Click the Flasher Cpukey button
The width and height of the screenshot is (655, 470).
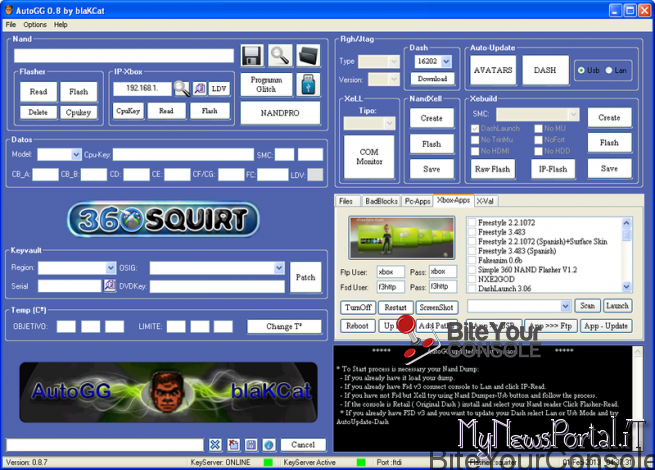78,112
